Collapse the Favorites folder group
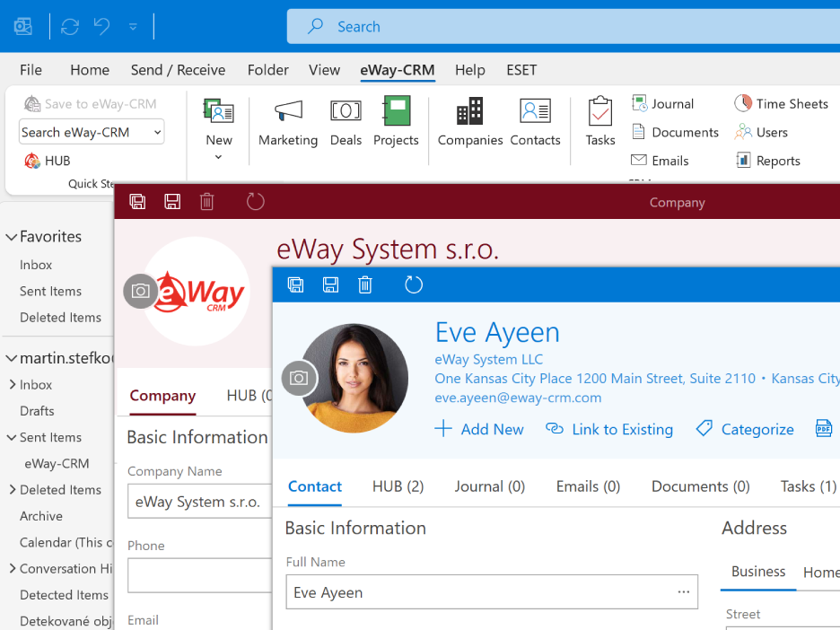Viewport: 840px width, 630px height. click(12, 237)
